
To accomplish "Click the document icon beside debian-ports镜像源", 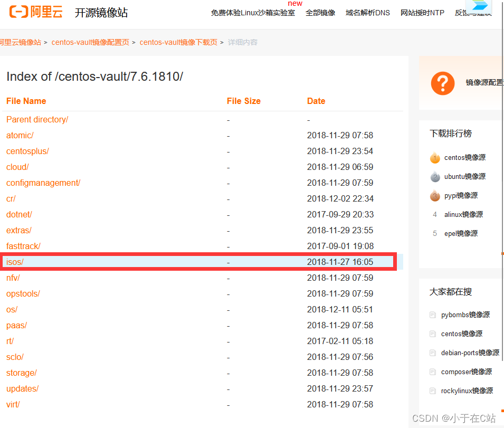I will (433, 353).
